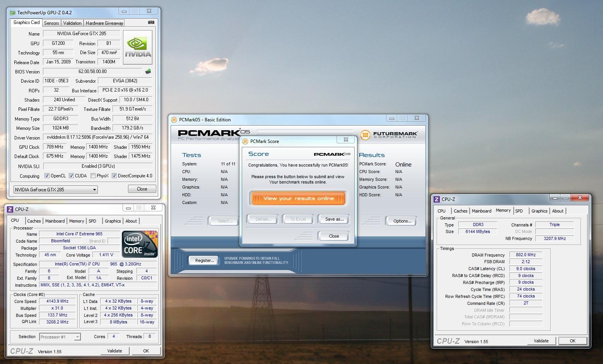Image resolution: width=603 pixels, height=364 pixels.
Task: Open Caches tab in left CPU-Z window
Action: pos(34,221)
